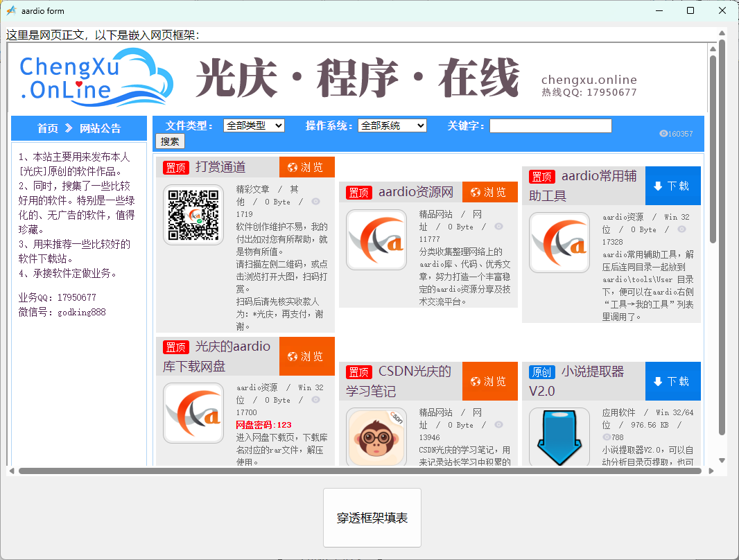Viewport: 739px width, 560px height.
Task: Click the aardio资源网 logo icon
Action: pos(376,240)
